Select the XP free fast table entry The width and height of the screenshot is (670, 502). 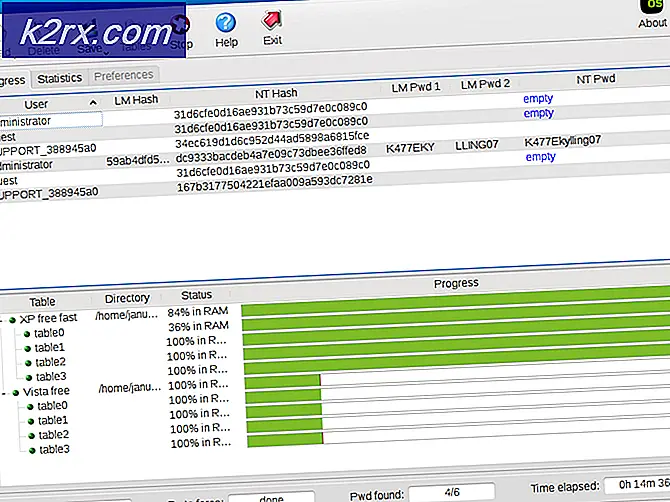(x=48, y=318)
